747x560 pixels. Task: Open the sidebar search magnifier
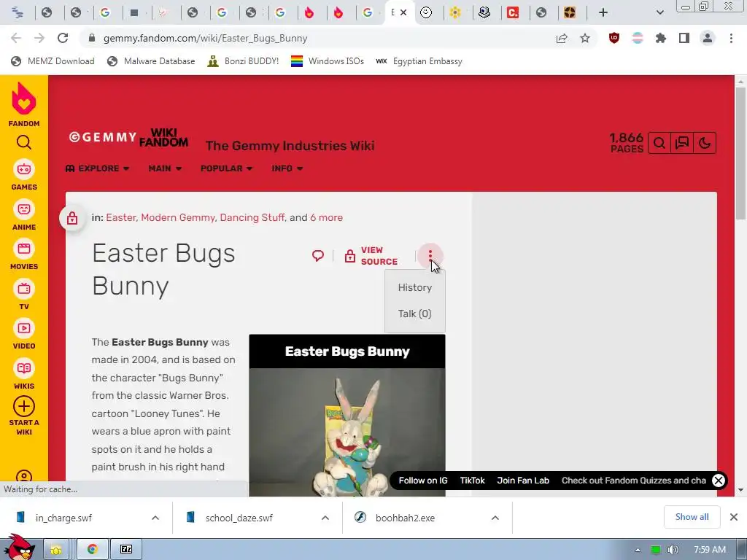click(24, 142)
